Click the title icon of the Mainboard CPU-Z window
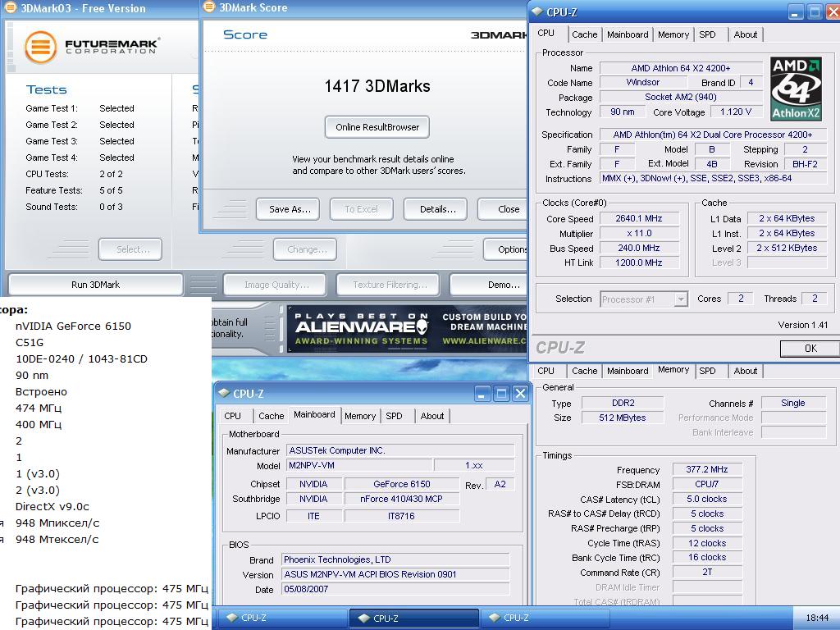Screen dimensions: 840x630 (223, 393)
